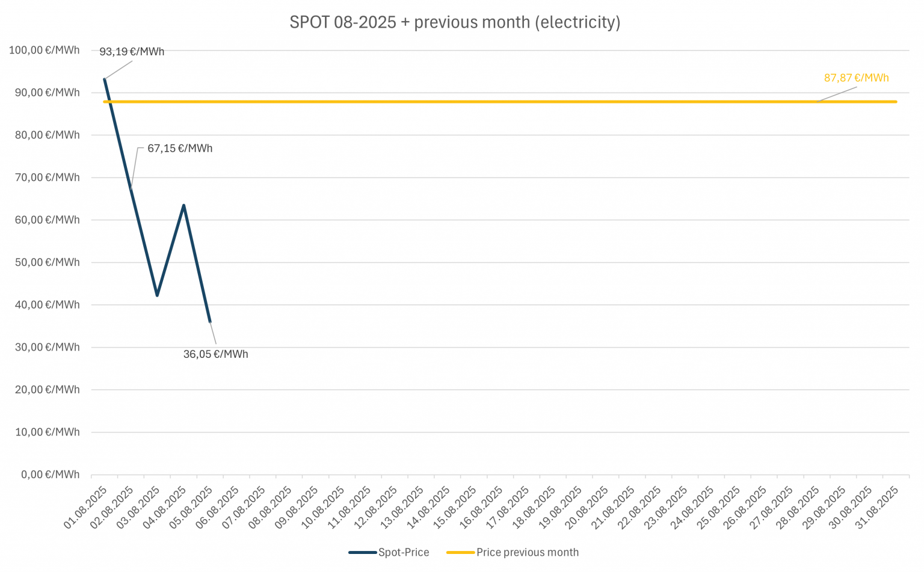Select the yellow 87,87 €/MWh data label
Viewport: 924px width, 572px height.
856,78
